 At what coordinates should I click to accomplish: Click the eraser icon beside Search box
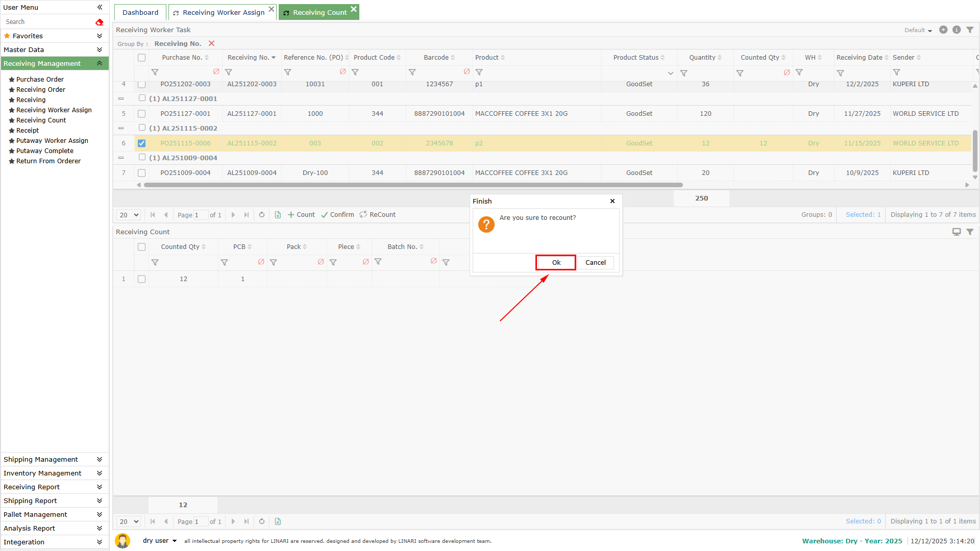[100, 22]
